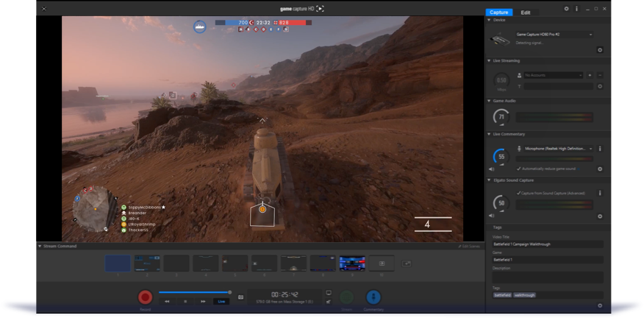Select the walkthrough tag chip
The image size is (644, 318).
click(x=524, y=295)
